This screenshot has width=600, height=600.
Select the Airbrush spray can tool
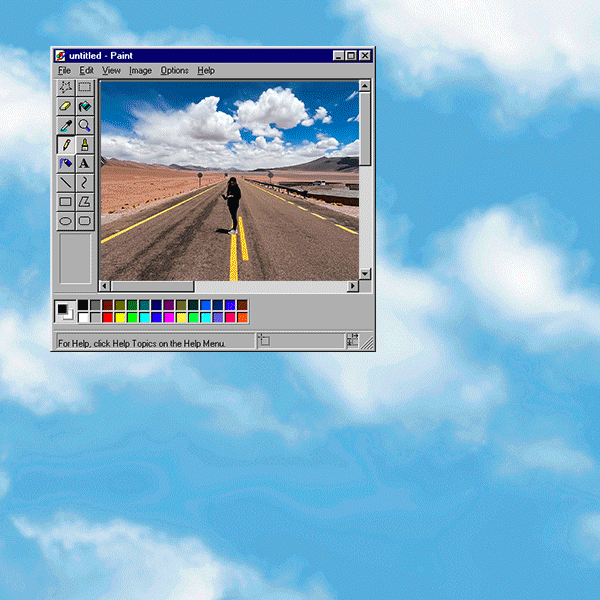pos(65,164)
